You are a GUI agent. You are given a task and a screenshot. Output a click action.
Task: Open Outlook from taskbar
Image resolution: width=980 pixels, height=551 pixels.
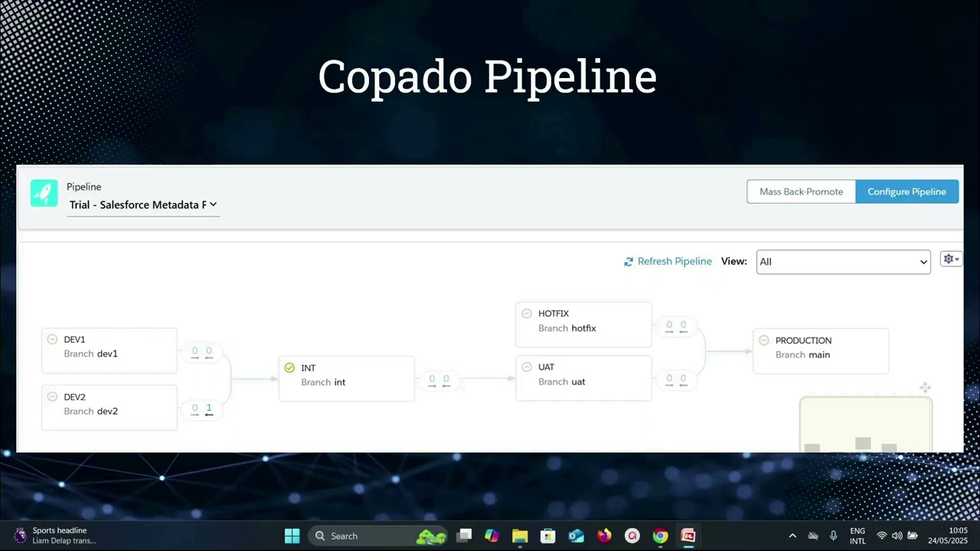(x=576, y=536)
